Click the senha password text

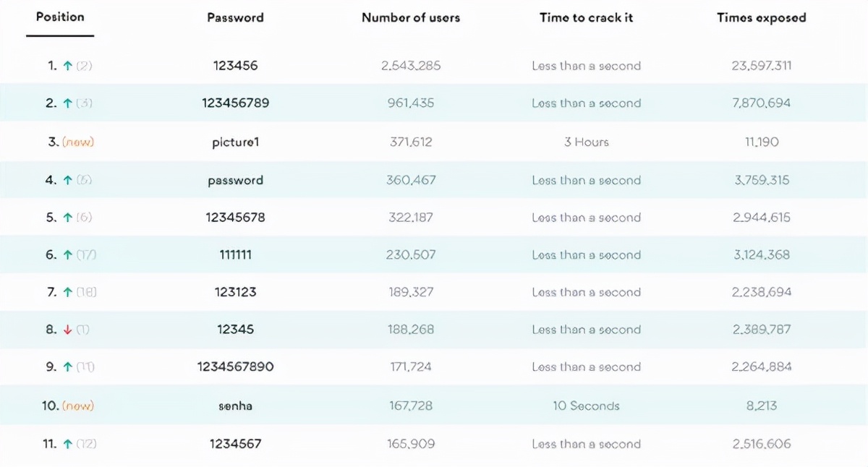pos(235,406)
